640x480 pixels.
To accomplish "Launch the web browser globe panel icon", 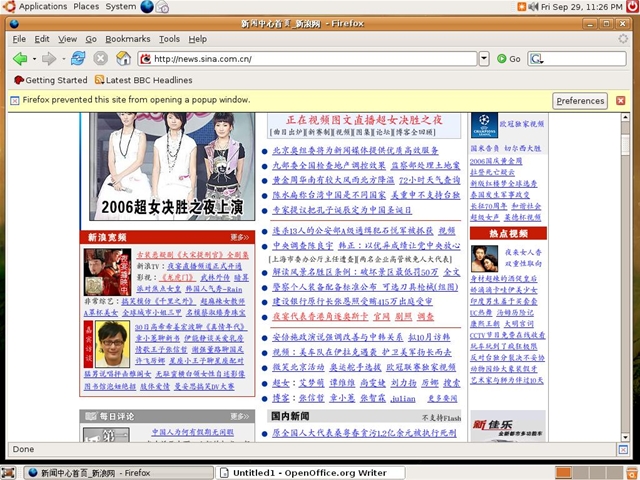I will [x=147, y=7].
